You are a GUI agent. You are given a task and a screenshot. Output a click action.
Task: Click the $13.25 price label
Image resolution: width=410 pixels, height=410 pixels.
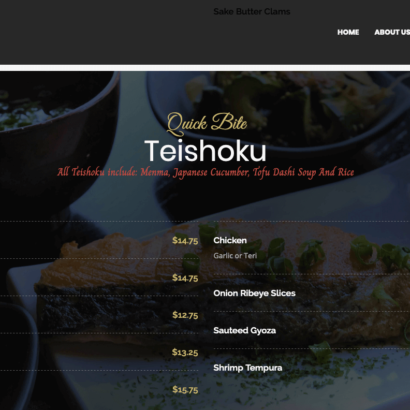coord(185,352)
